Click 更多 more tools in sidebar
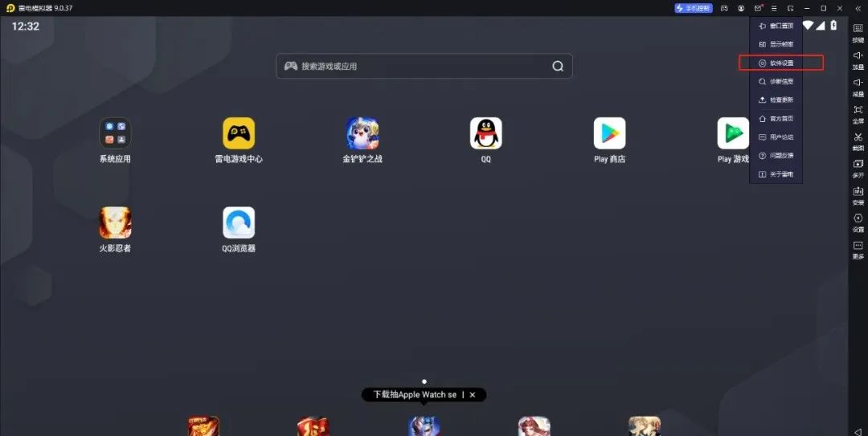This screenshot has width=868, height=436. click(x=858, y=250)
